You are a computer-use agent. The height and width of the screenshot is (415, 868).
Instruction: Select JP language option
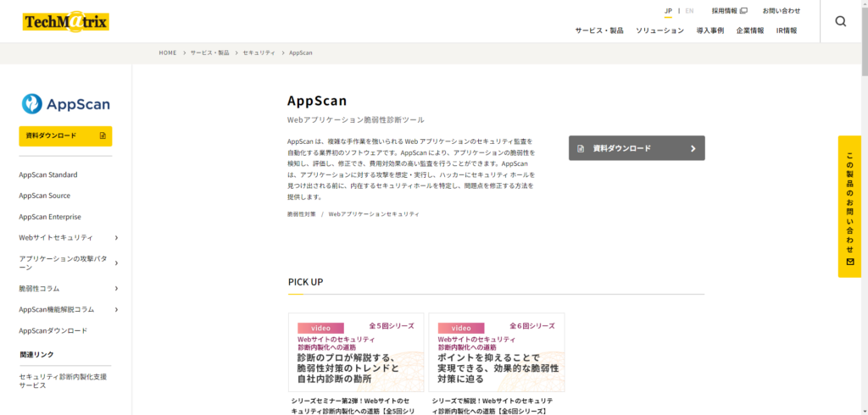click(x=668, y=11)
